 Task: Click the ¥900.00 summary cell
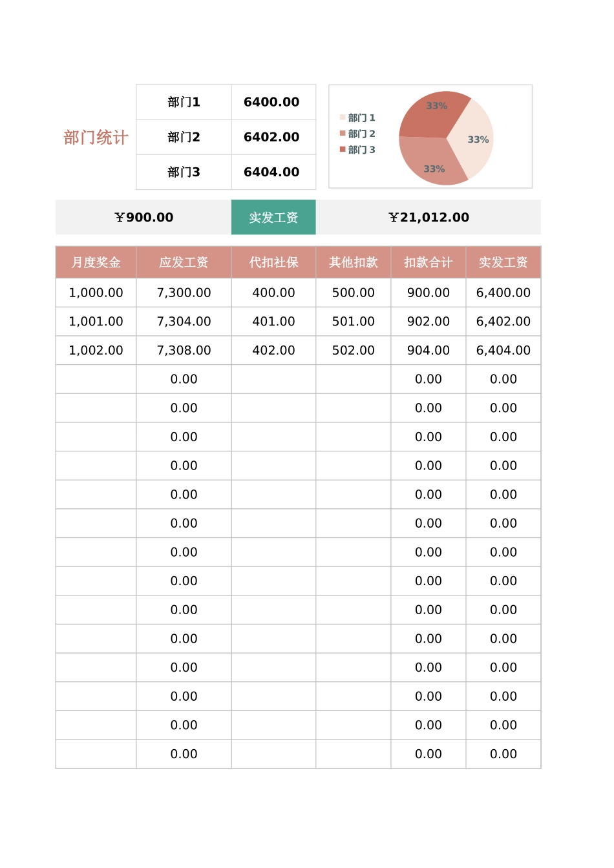pyautogui.click(x=143, y=218)
